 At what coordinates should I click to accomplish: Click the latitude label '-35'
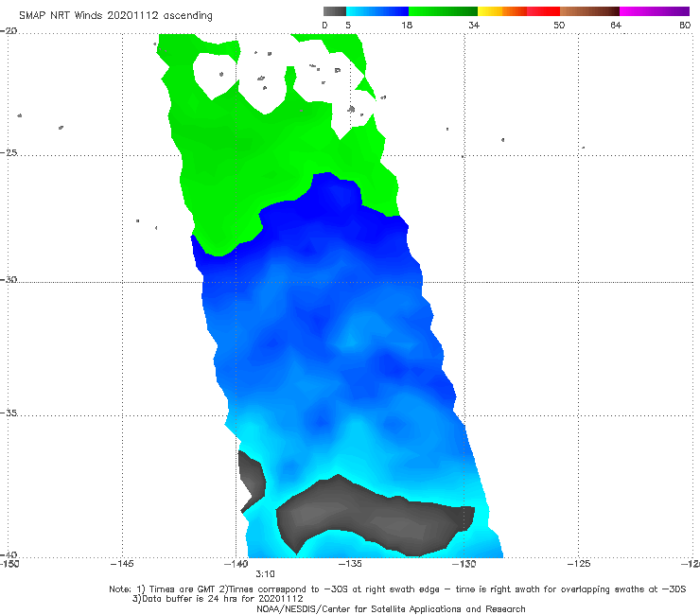pyautogui.click(x=9, y=413)
